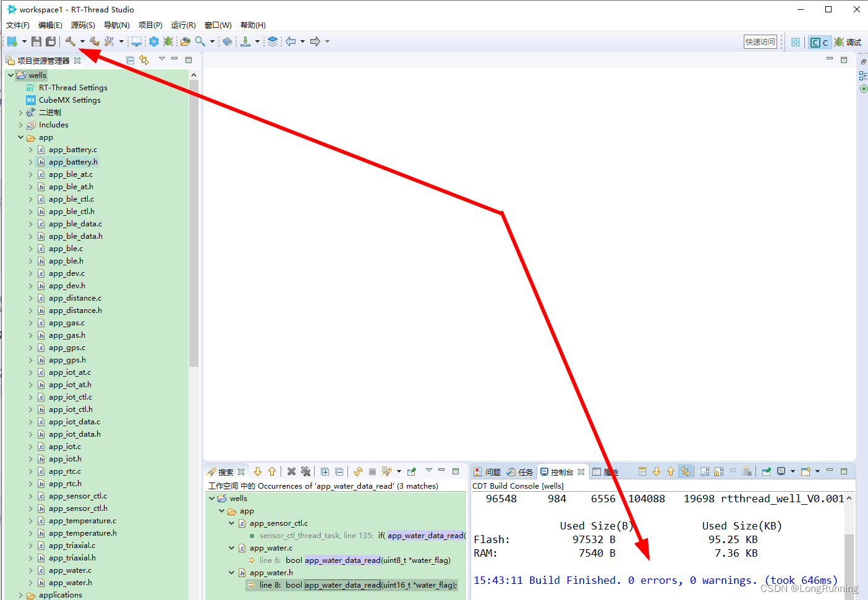Click the project explorer vertical scrollbar
Image resolution: width=868 pixels, height=600 pixels.
point(194,223)
